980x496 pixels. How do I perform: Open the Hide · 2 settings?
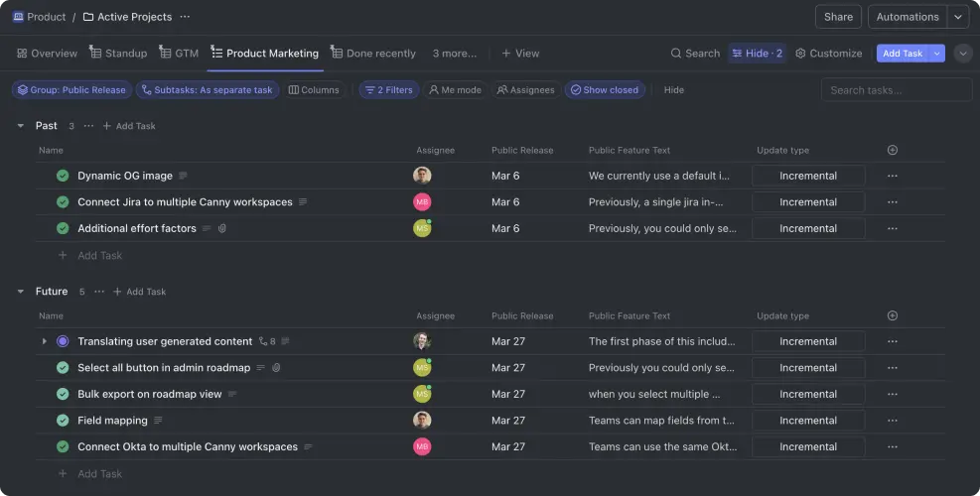click(757, 54)
